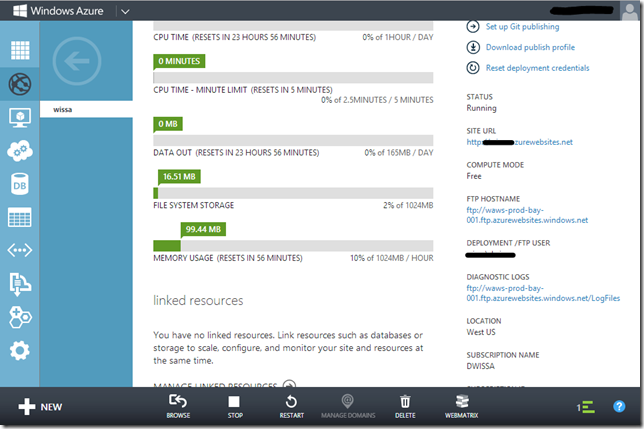
Task: Restart the web site
Action: (292, 406)
